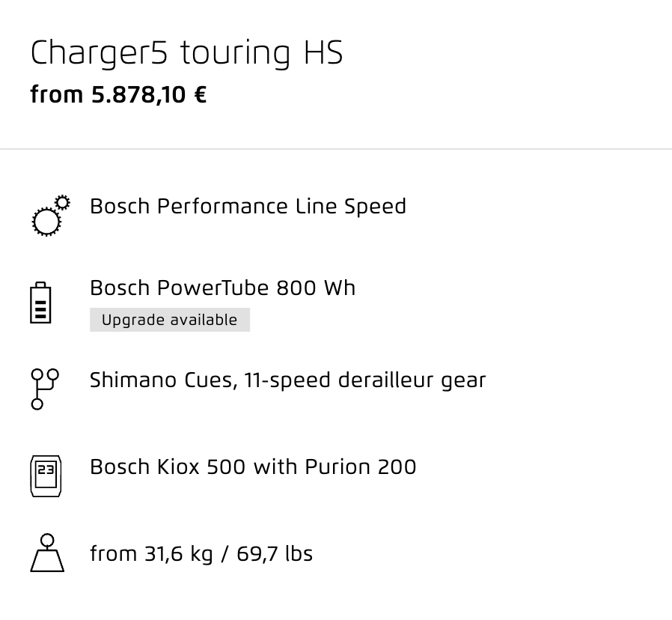Click the motor gears icon

point(51,215)
